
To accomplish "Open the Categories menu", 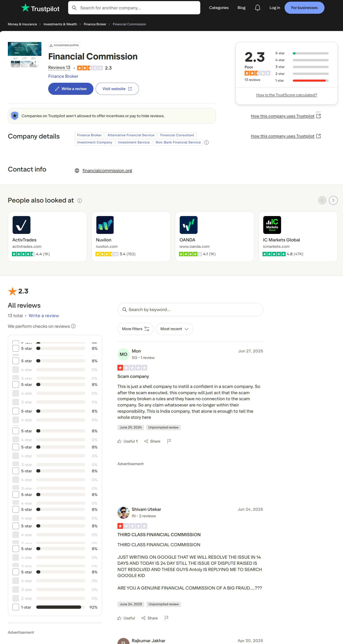I will click(219, 8).
